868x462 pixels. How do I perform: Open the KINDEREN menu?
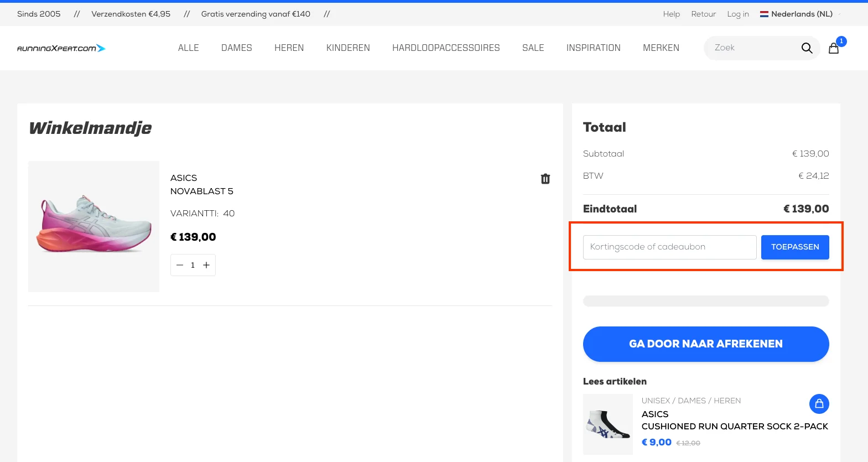348,48
